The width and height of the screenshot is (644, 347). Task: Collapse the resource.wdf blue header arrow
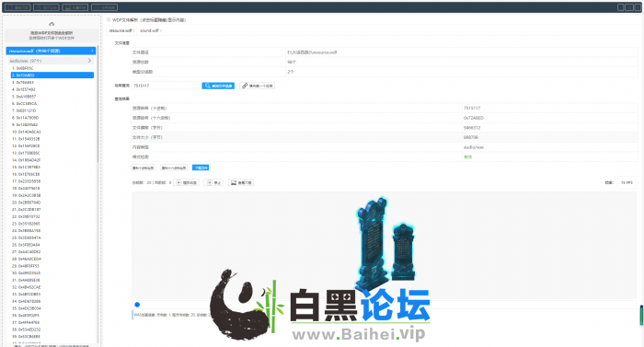[x=92, y=51]
